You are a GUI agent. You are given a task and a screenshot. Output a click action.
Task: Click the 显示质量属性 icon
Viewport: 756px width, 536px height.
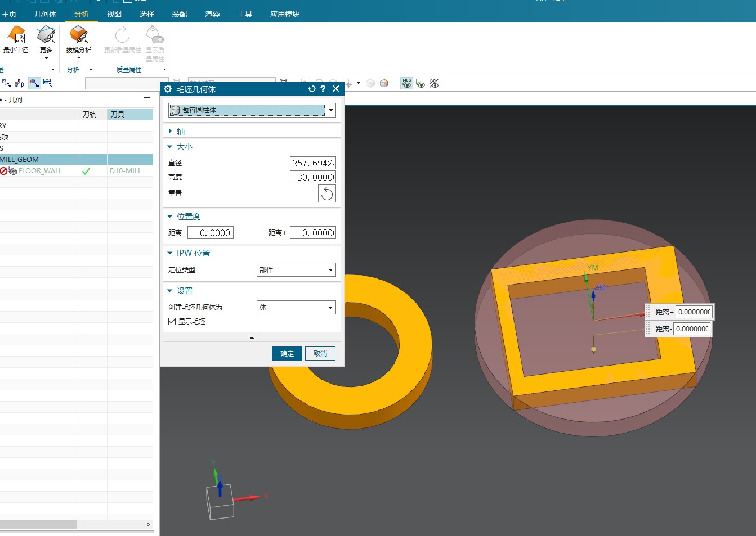point(155,35)
